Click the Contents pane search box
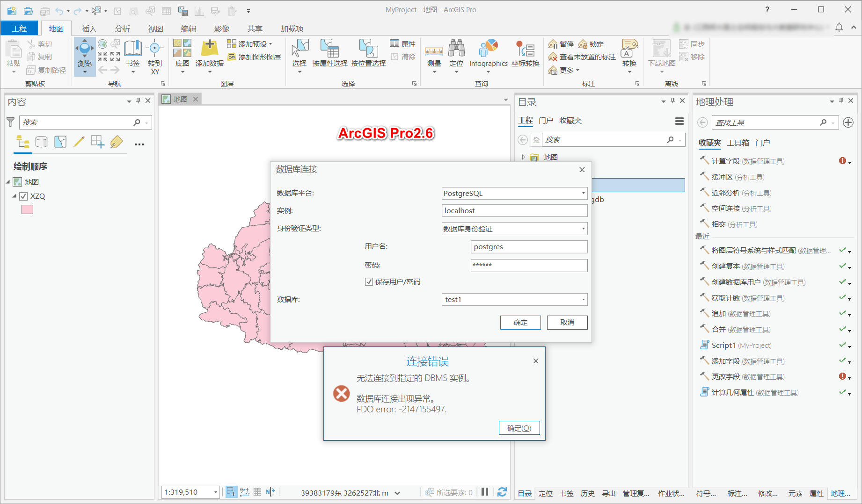The width and height of the screenshot is (862, 504). [86, 122]
